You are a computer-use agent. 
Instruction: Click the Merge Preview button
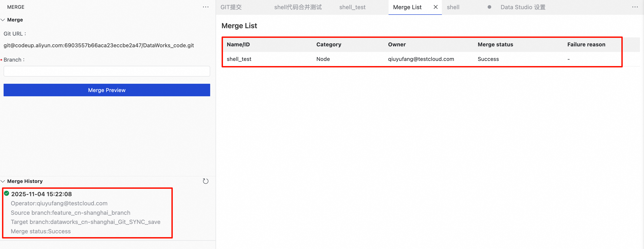pos(107,90)
